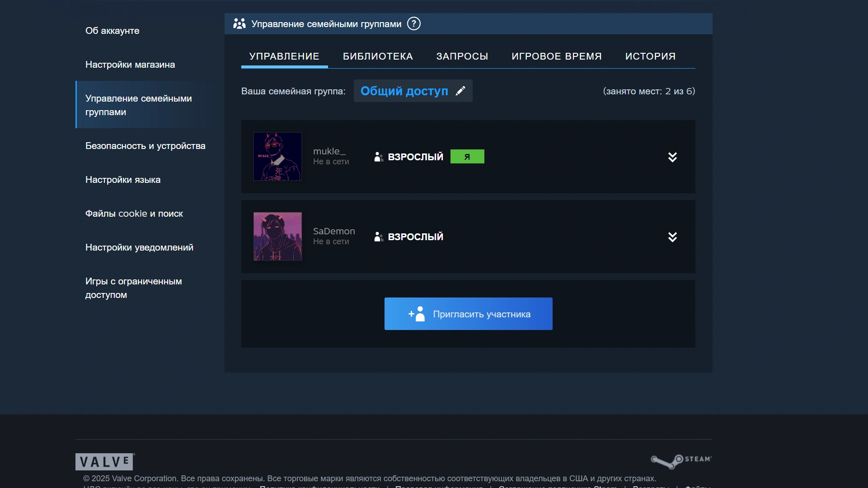Click the SaDemon username

point(334,231)
